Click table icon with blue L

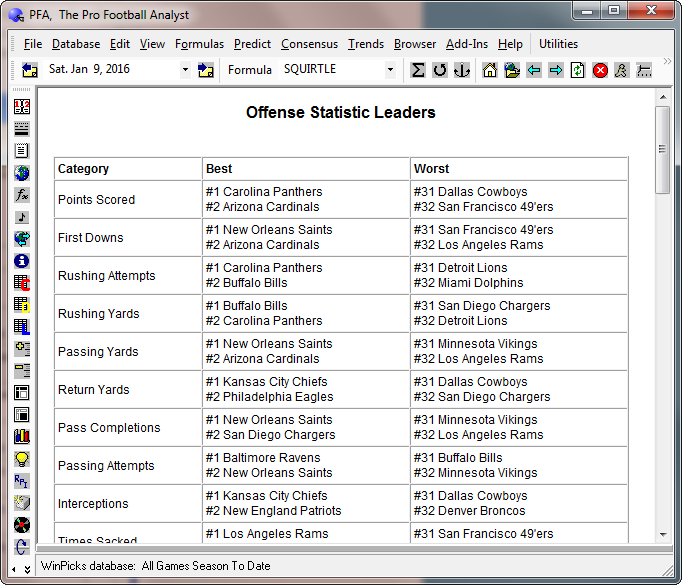(22, 327)
